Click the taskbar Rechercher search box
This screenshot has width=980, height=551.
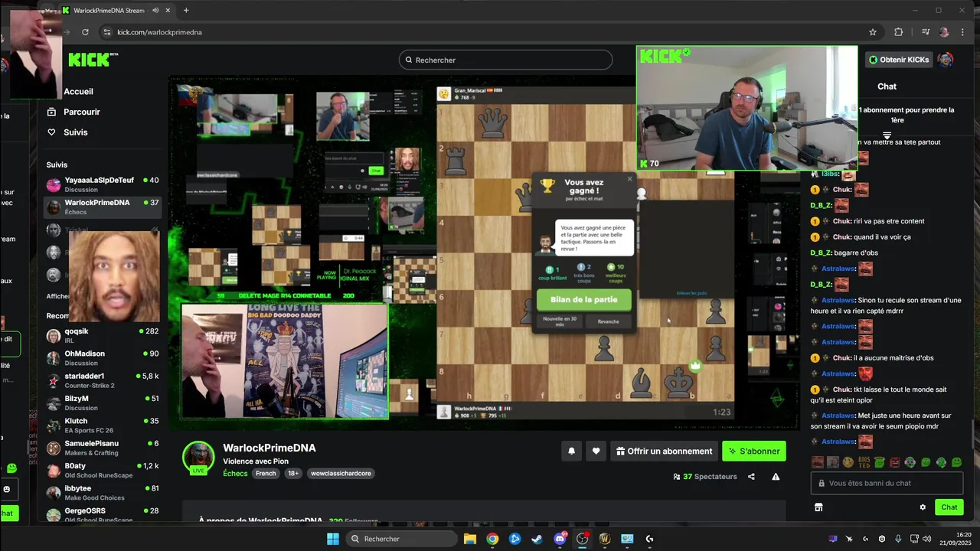[401, 539]
